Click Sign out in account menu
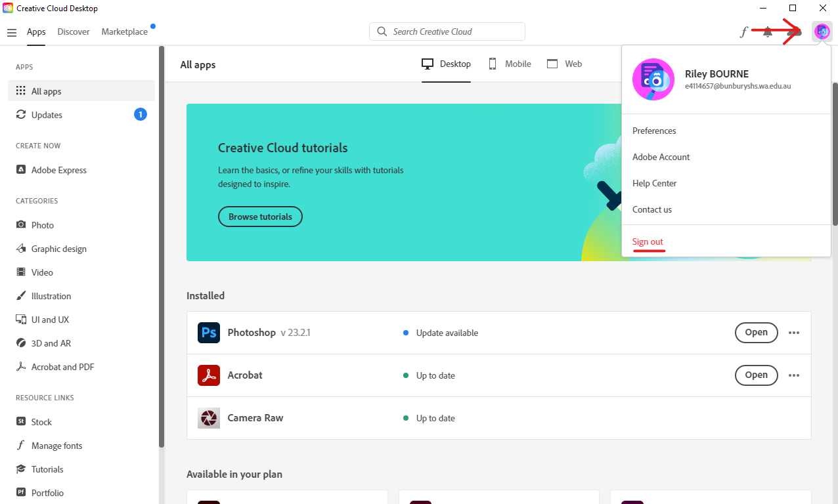 [648, 241]
